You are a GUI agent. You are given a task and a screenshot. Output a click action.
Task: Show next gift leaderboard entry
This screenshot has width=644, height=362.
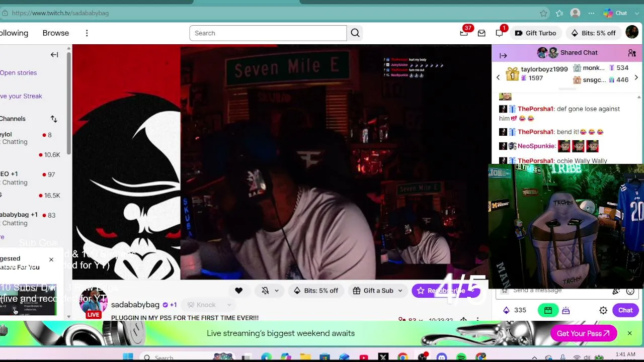[x=636, y=77]
